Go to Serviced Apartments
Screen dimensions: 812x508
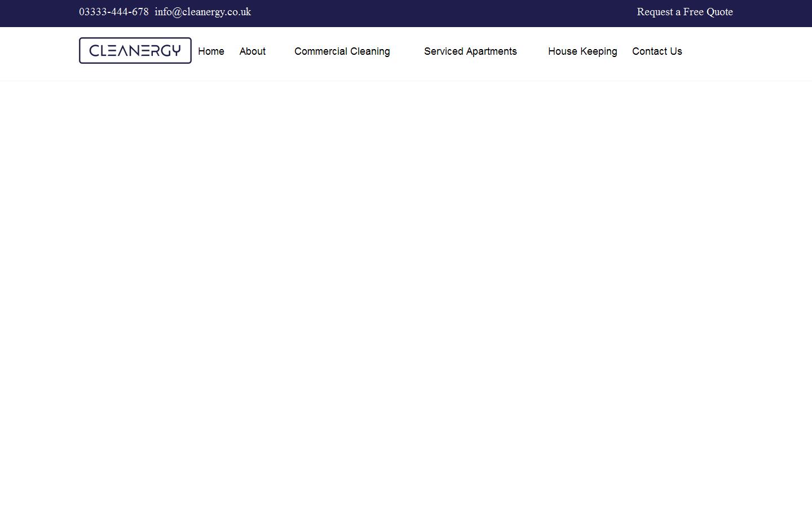[470, 51]
